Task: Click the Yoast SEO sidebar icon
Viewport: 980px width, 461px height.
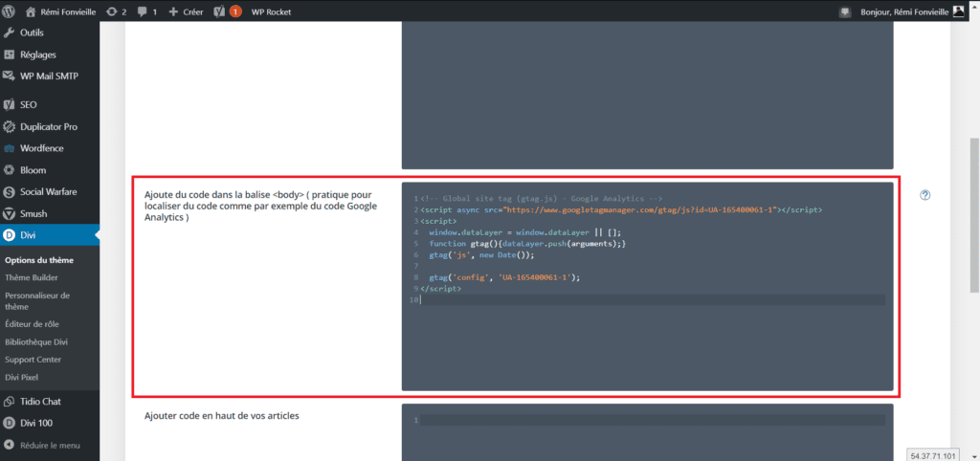Action: tap(10, 105)
